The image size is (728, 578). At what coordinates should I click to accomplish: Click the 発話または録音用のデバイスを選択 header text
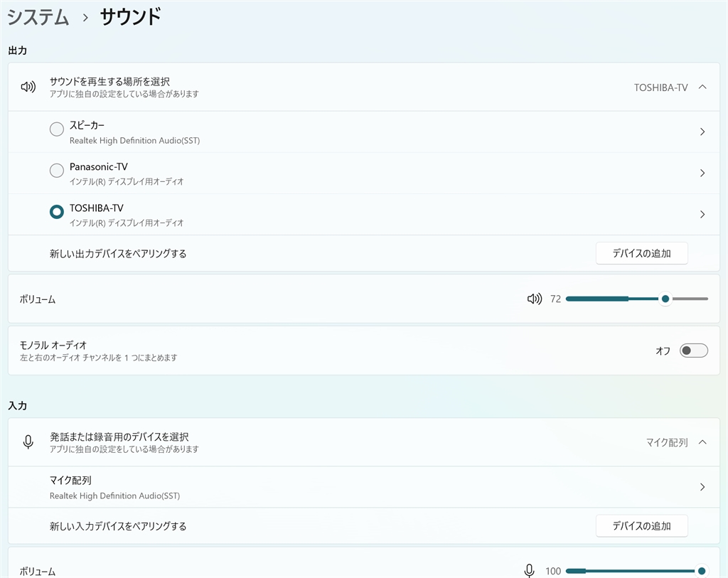119,437
